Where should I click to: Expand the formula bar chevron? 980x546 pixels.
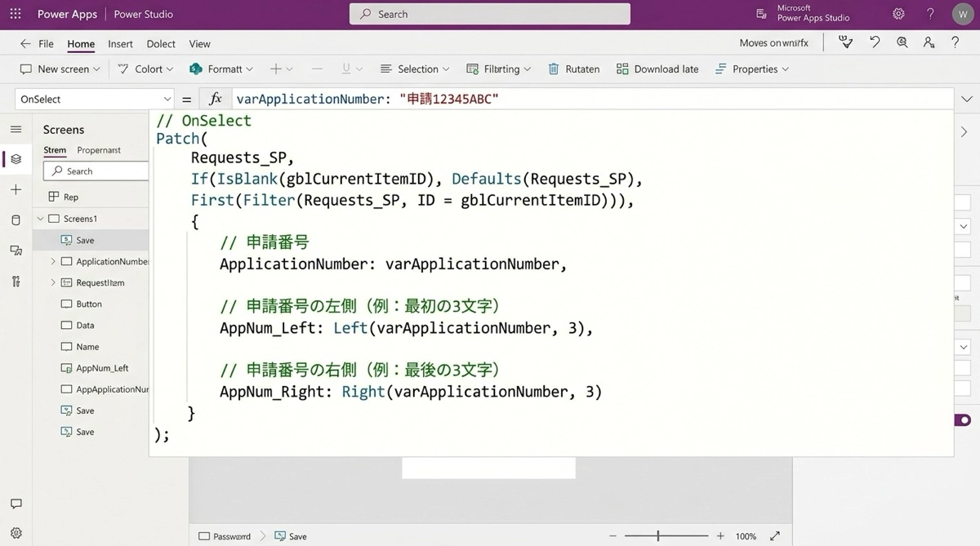click(967, 99)
